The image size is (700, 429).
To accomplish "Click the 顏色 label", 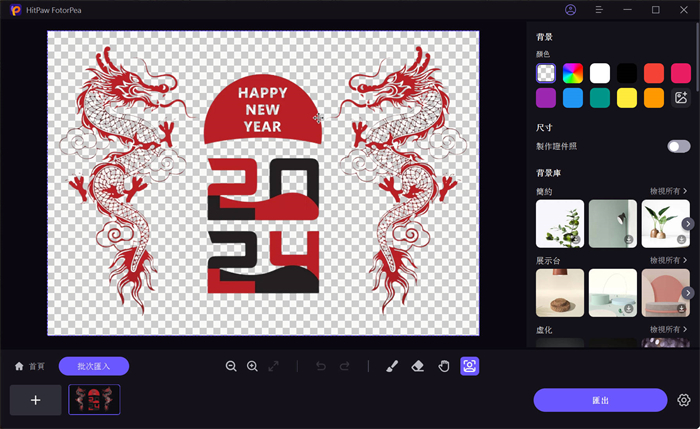I will tap(543, 54).
